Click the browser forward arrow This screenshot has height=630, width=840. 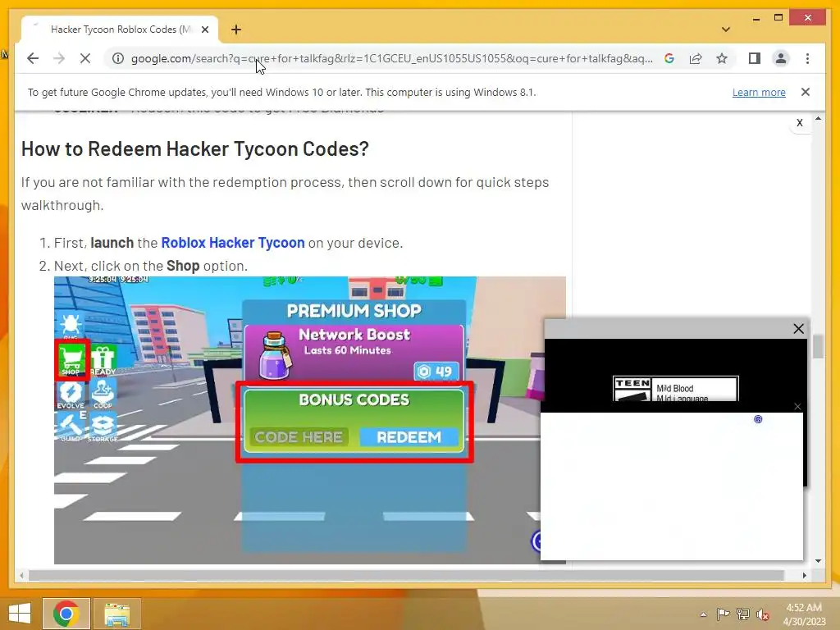[x=59, y=58]
